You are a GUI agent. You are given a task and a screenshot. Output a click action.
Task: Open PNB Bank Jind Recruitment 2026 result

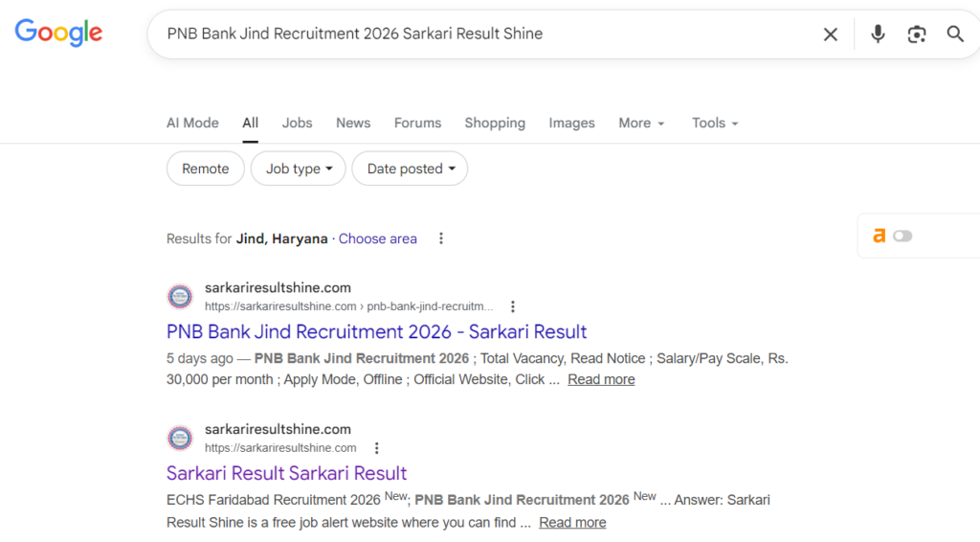pyautogui.click(x=376, y=332)
